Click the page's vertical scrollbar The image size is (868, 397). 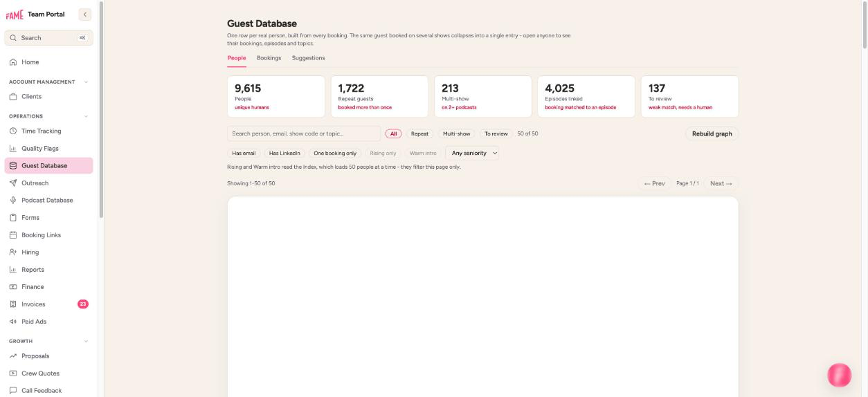865,25
